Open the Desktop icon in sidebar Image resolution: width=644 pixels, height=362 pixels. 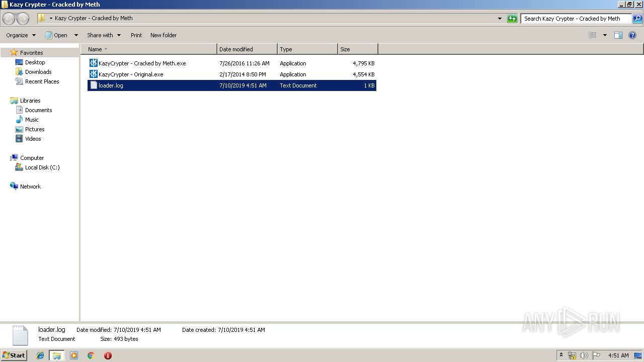pyautogui.click(x=19, y=62)
